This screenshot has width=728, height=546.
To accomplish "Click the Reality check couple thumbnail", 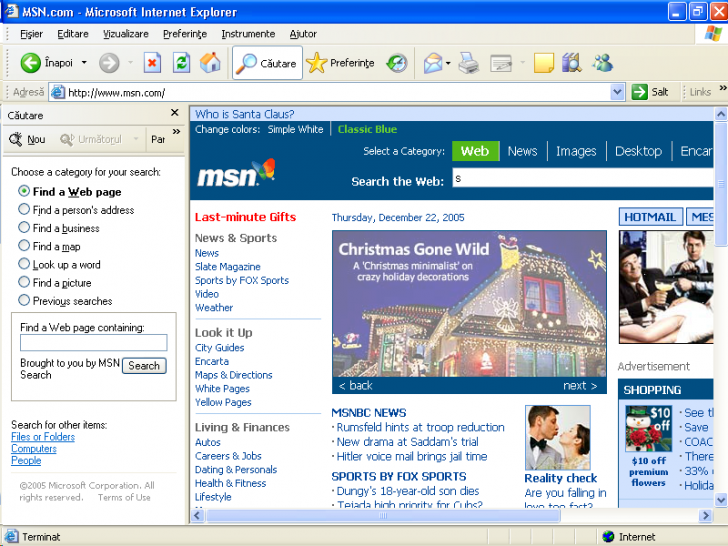I will point(558,437).
